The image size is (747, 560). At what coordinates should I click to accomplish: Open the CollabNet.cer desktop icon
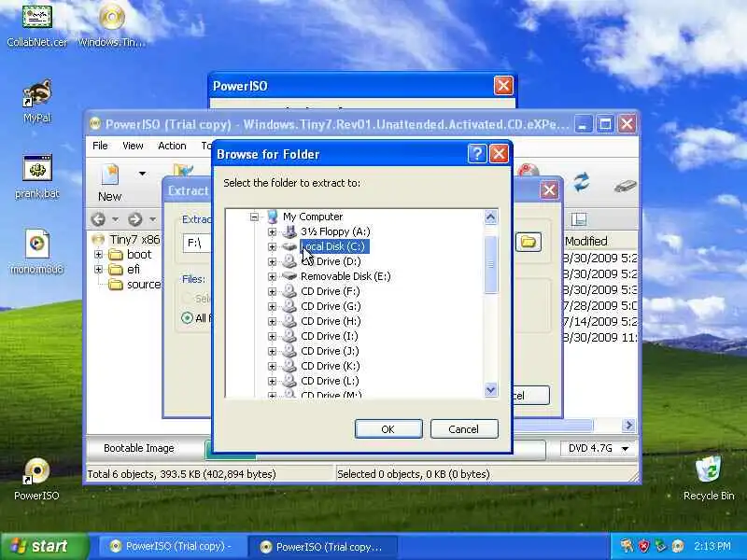[36, 25]
